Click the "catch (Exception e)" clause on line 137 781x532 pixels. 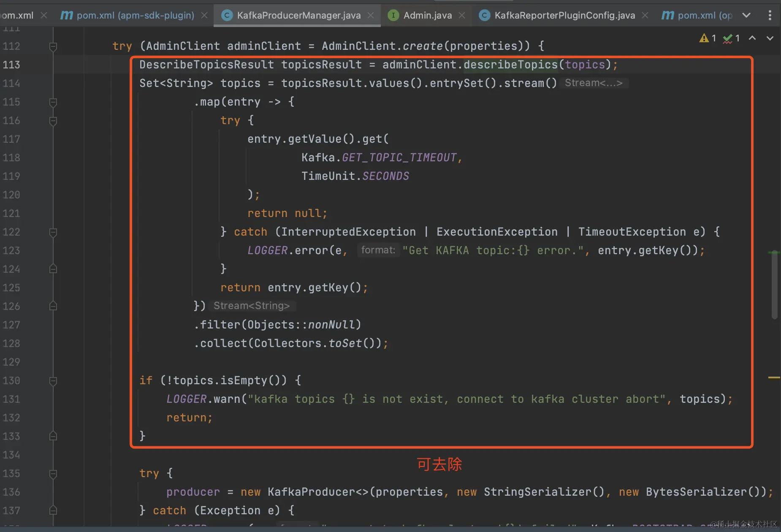[216, 510]
